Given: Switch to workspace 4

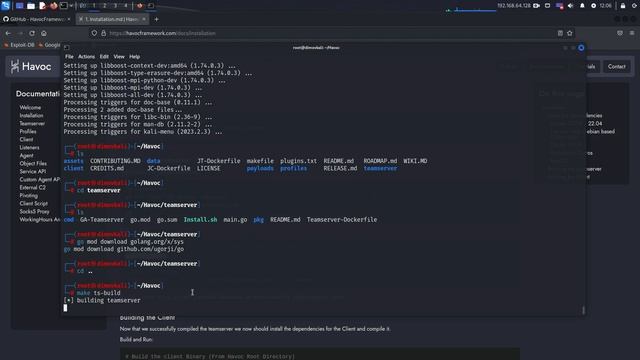Looking at the screenshot, I should [126, 6].
